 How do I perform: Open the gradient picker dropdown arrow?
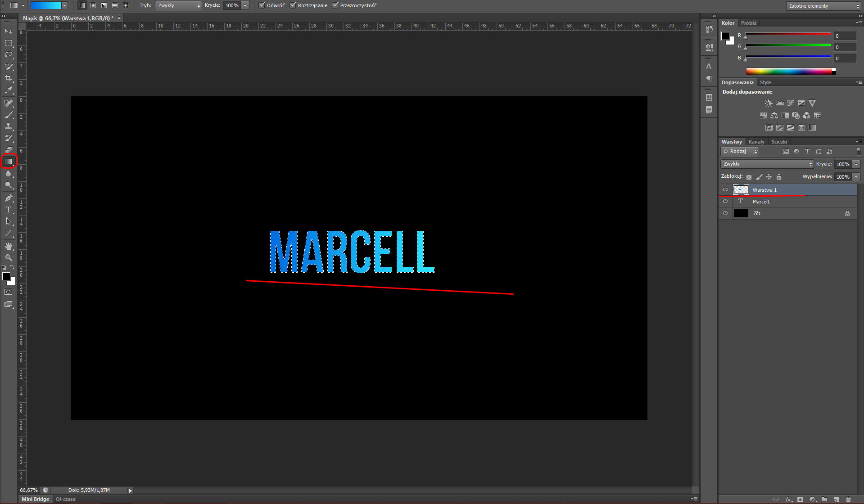(x=65, y=5)
